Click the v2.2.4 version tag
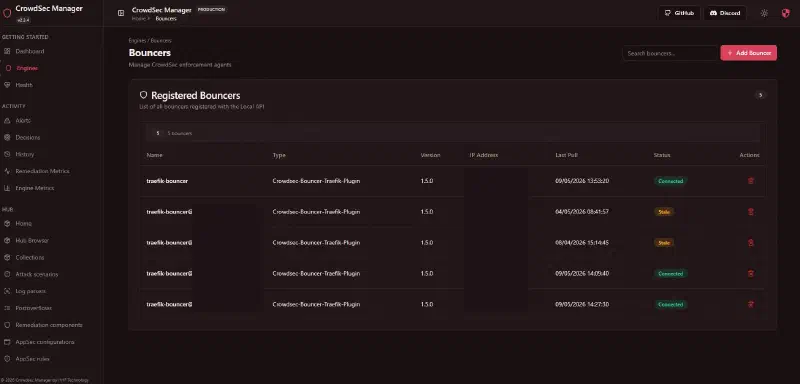Screen dimensions: 800x384 tap(23, 20)
